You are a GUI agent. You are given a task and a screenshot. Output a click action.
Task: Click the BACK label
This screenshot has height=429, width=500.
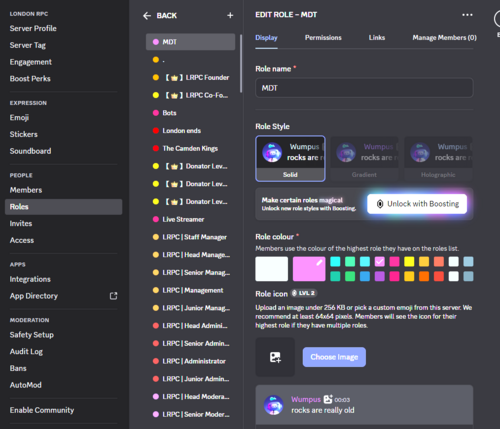[x=167, y=16]
